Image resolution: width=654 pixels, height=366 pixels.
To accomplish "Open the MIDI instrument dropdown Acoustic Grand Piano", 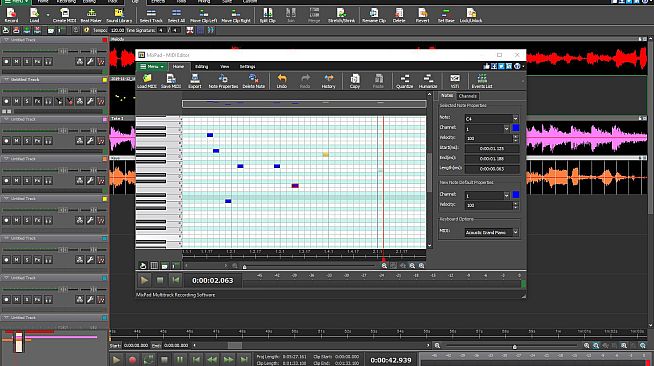I will 516,232.
